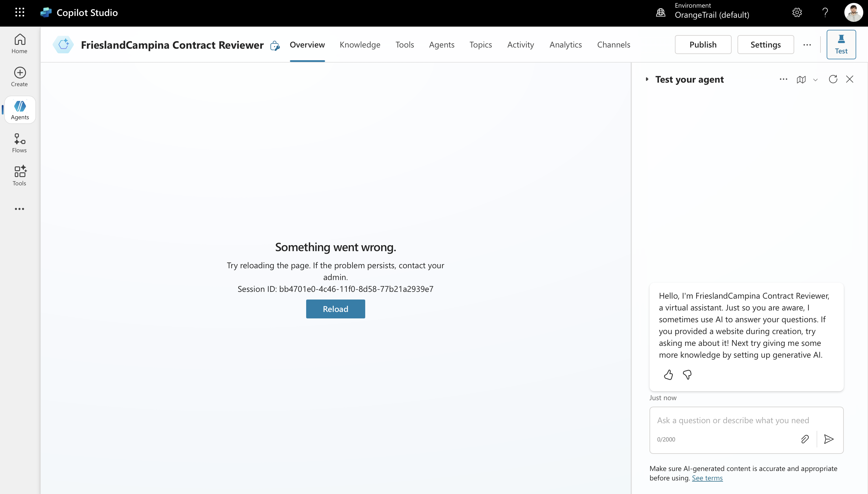The image size is (868, 494).
Task: Switch to the Channels tab
Action: (x=614, y=45)
